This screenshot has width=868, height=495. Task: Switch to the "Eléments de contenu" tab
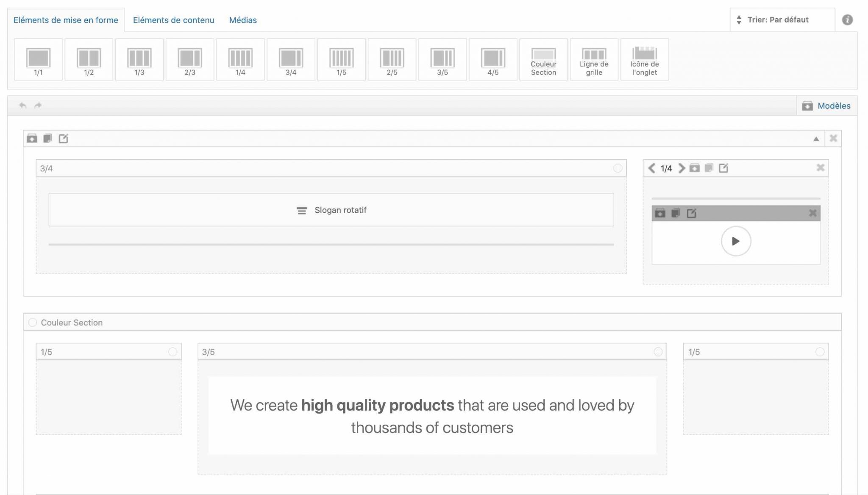(173, 20)
